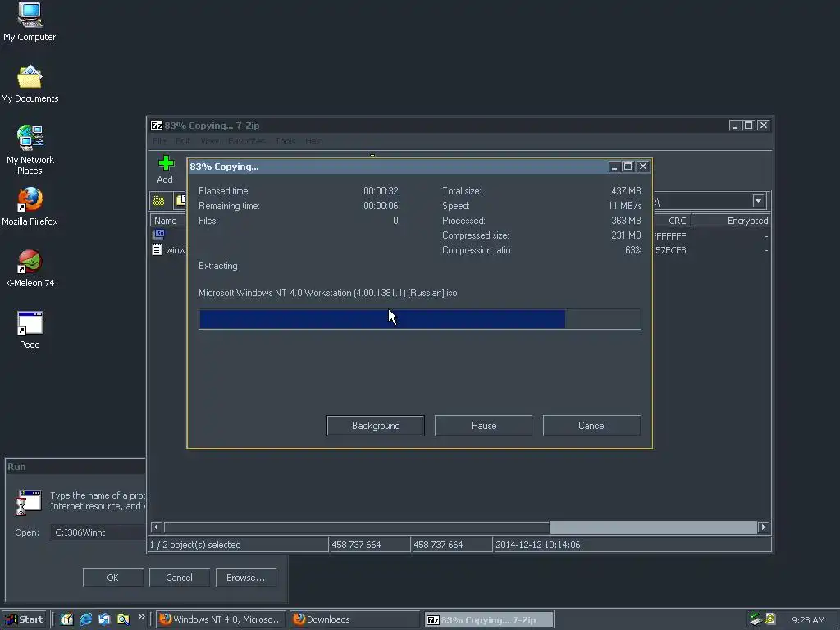Click the 63% compression ratio value
This screenshot has height=630, width=840.
tap(633, 250)
